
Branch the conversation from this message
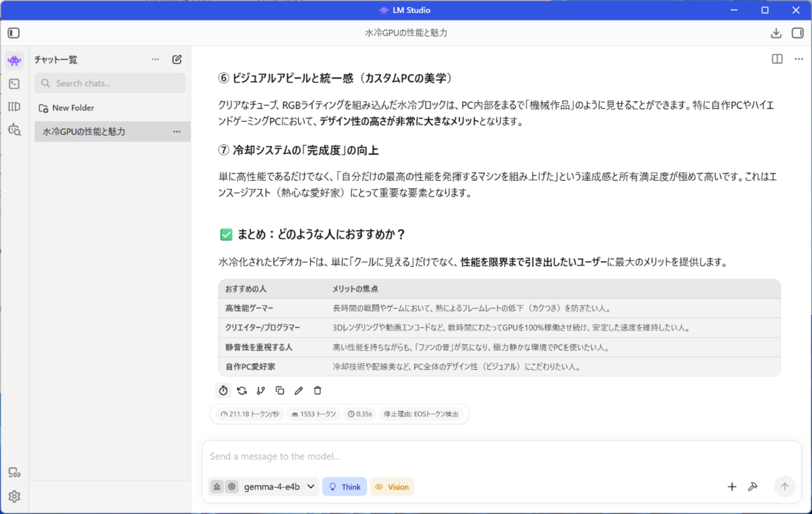261,390
